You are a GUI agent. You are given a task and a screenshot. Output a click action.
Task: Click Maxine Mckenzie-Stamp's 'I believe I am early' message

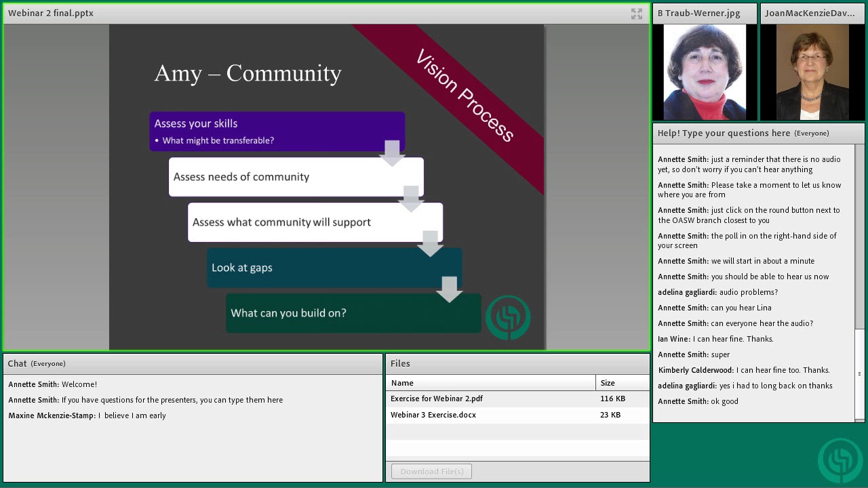pos(87,415)
